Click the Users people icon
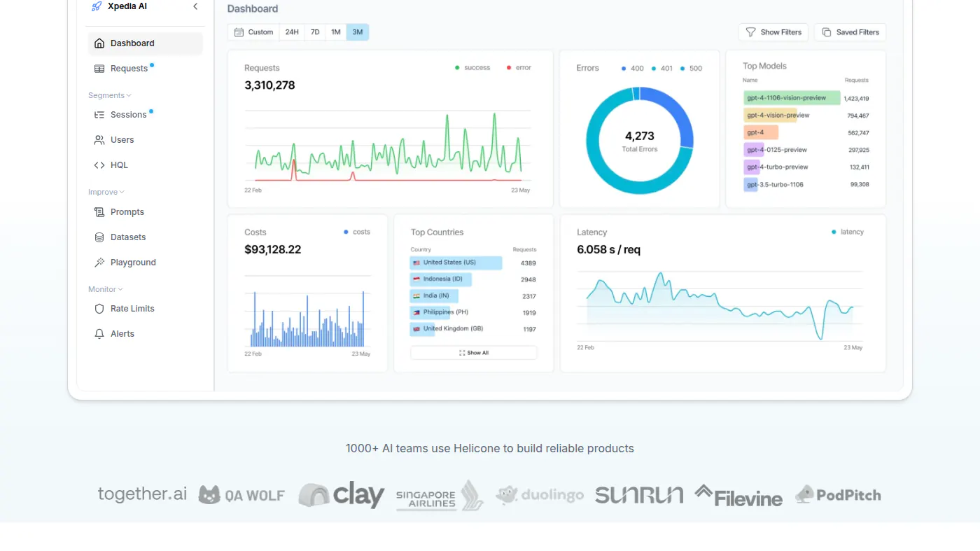Image resolution: width=980 pixels, height=551 pixels. 99,140
